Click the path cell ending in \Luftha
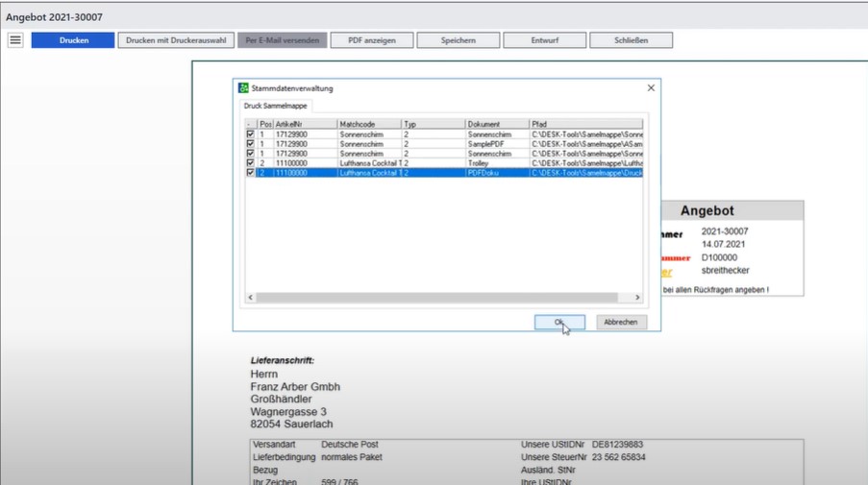 (586, 163)
